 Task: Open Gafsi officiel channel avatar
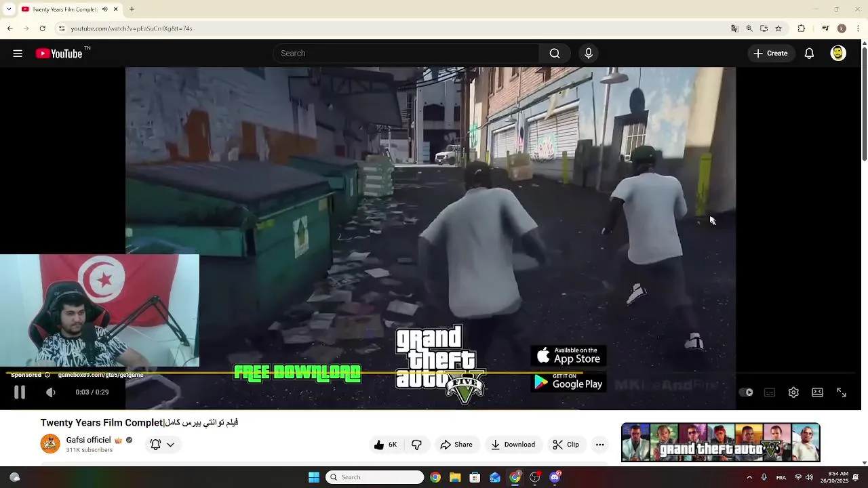point(50,444)
